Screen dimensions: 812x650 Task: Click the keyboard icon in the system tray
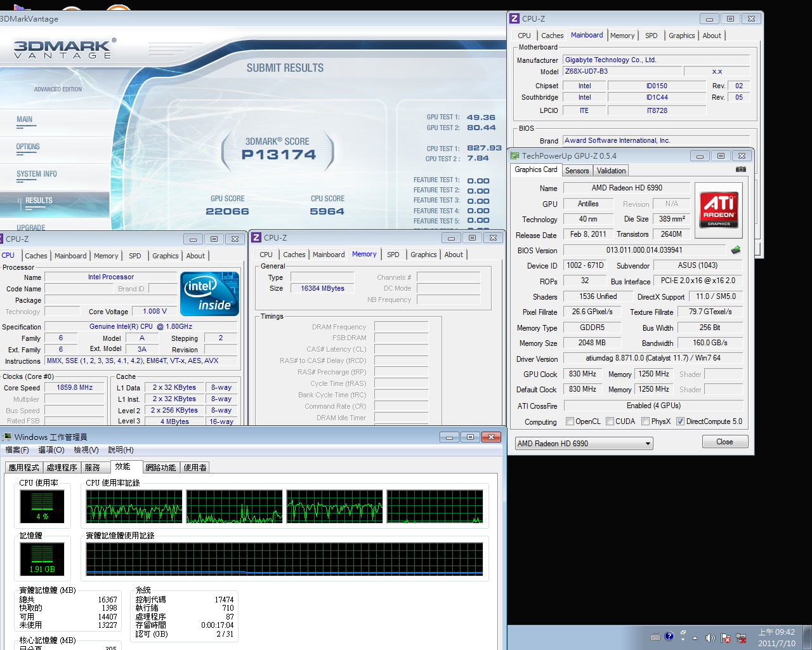coord(655,637)
